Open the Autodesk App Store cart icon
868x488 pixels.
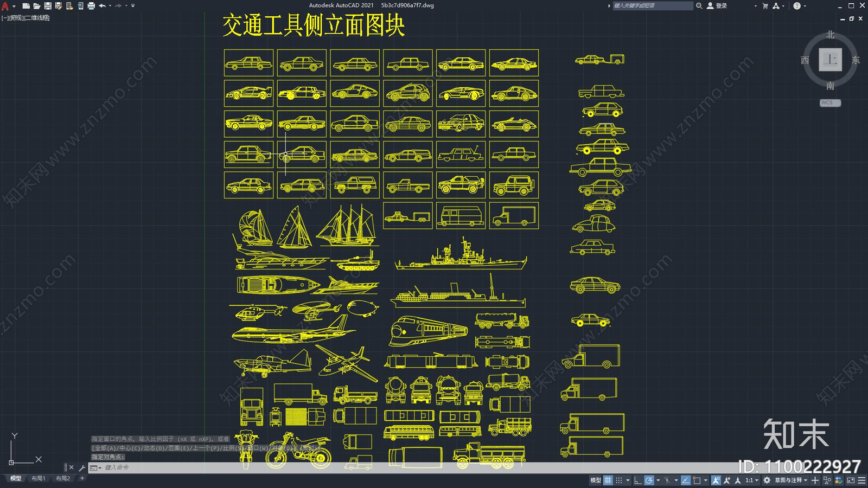point(765,5)
